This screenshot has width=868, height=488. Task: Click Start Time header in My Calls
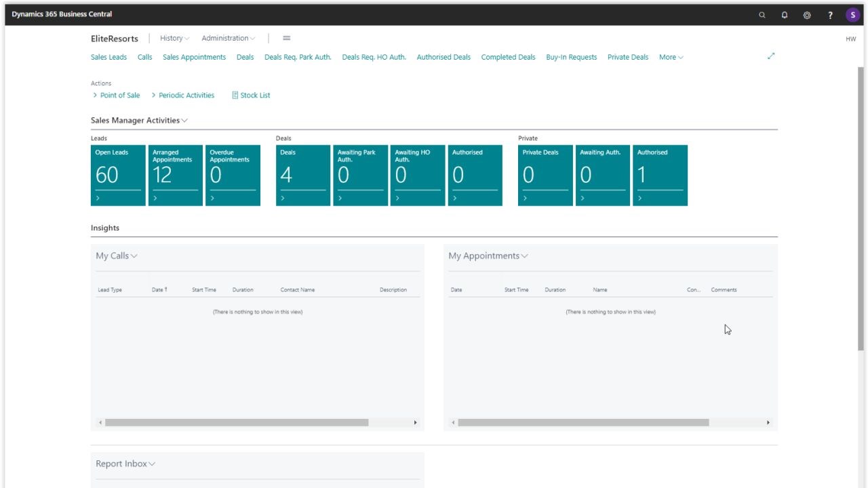pyautogui.click(x=204, y=290)
